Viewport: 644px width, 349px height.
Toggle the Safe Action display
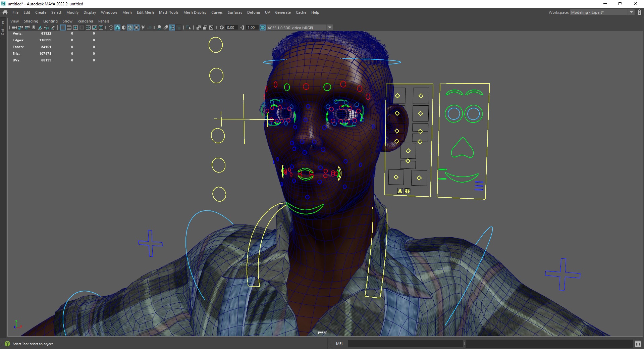[95, 28]
